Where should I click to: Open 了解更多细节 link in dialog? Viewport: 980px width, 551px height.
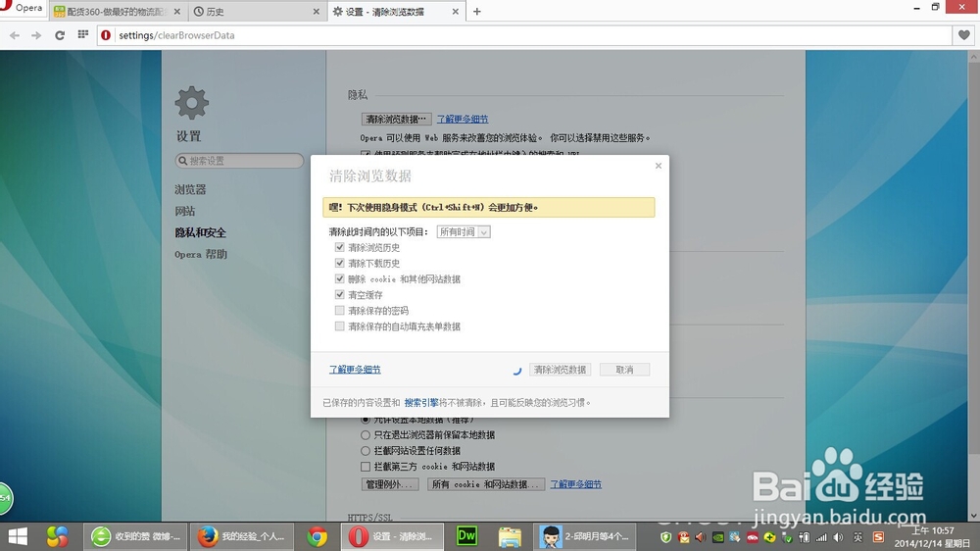click(x=355, y=370)
